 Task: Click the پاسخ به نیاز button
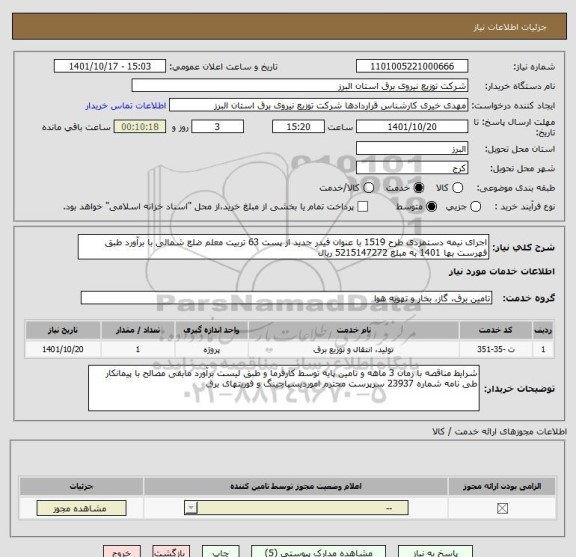point(436,551)
